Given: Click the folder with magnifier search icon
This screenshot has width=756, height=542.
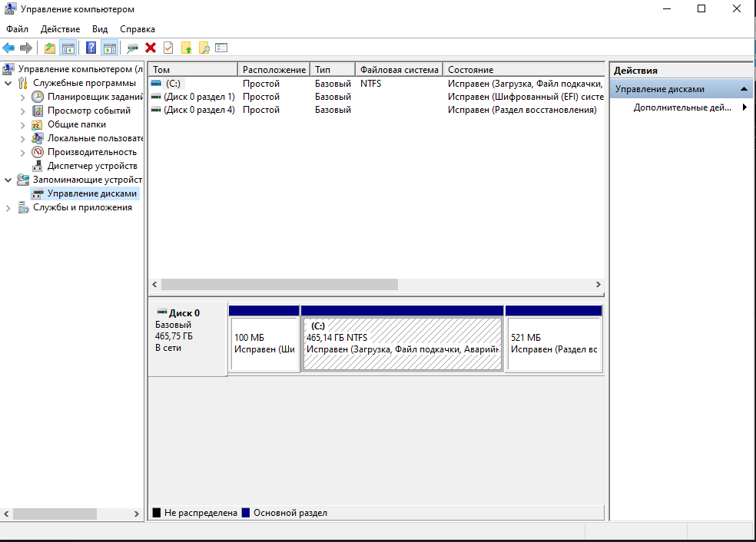Looking at the screenshot, I should pyautogui.click(x=204, y=48).
